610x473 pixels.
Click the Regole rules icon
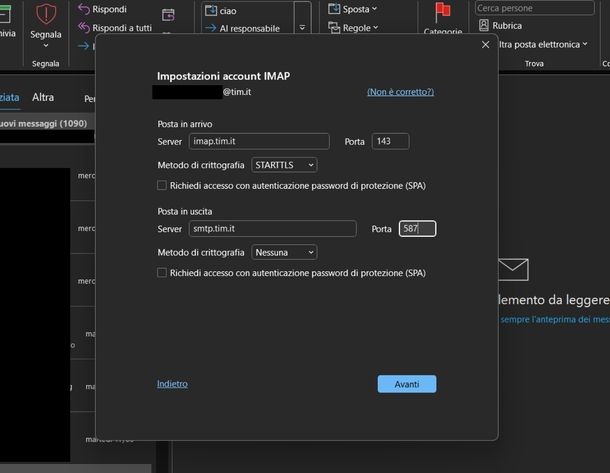click(x=334, y=27)
